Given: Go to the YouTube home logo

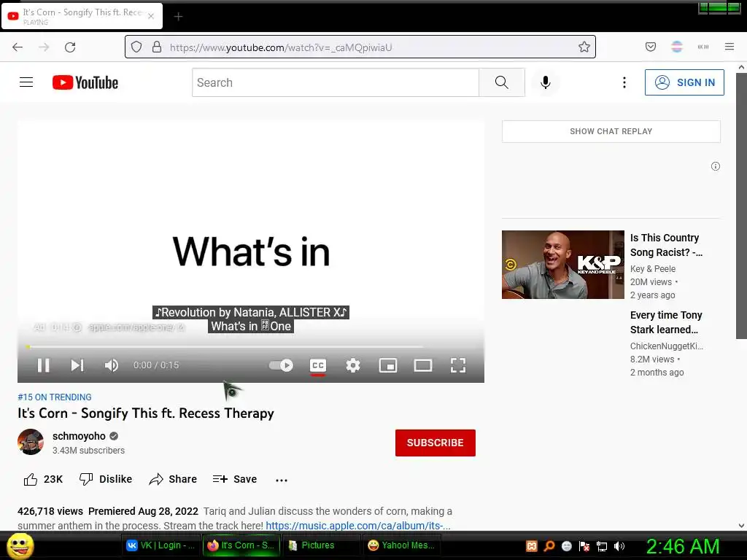Looking at the screenshot, I should point(85,82).
